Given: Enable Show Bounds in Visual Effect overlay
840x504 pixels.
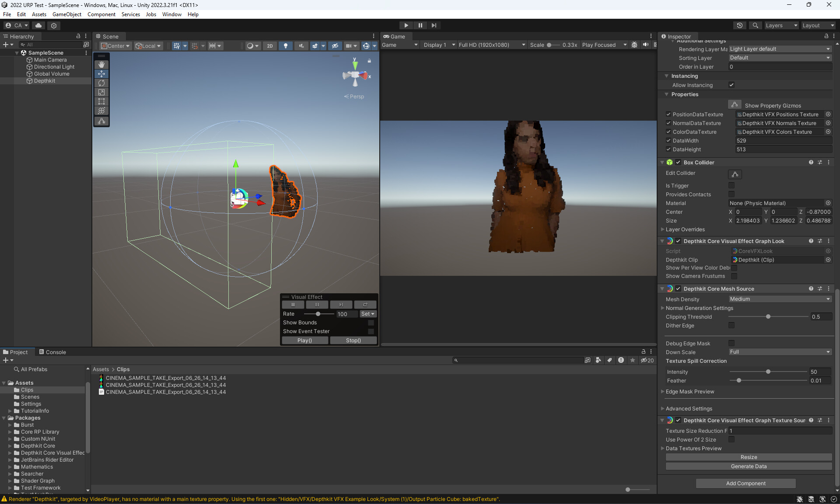Looking at the screenshot, I should 371,323.
